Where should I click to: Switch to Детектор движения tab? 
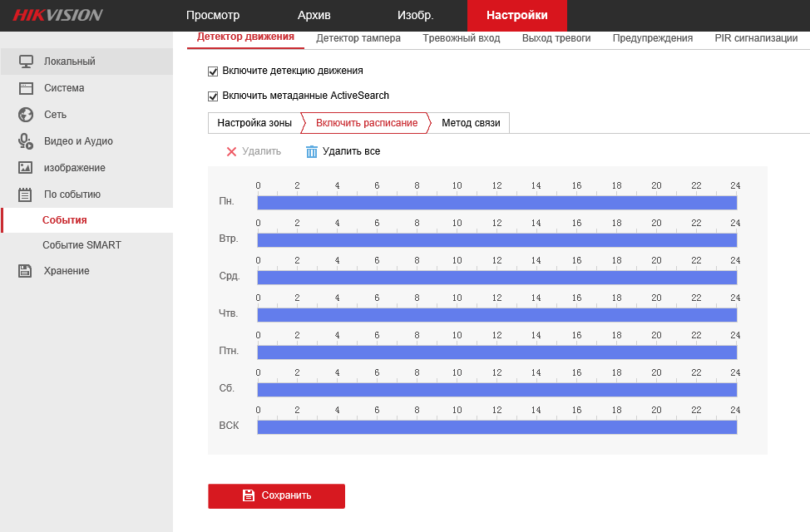pos(245,37)
